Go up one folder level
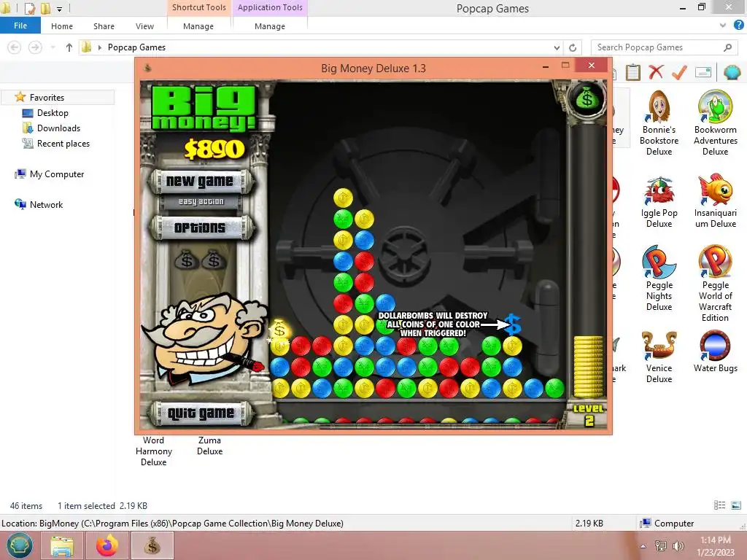The image size is (747, 560). coord(69,47)
